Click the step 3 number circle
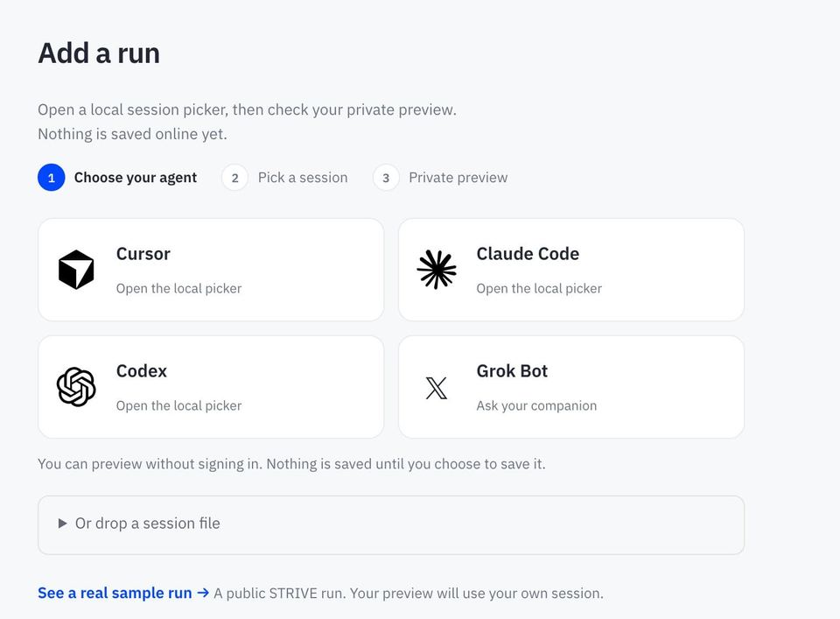Screen dimensions: 840x619 click(386, 178)
